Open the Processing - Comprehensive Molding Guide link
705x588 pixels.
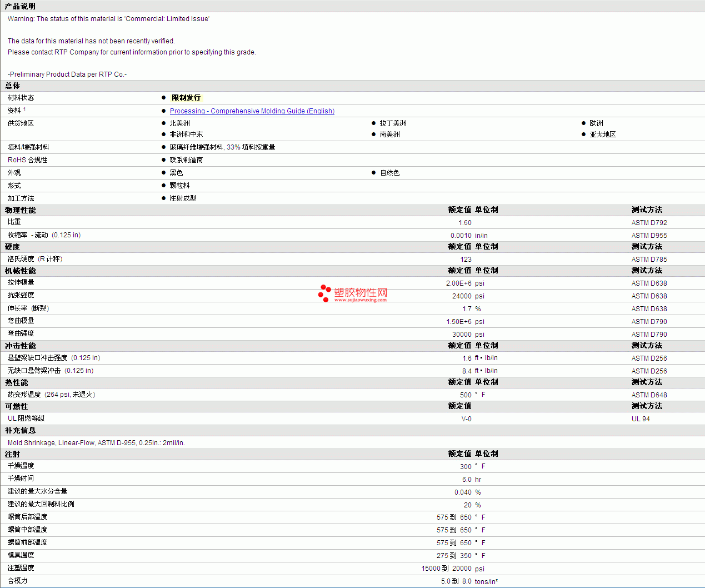[252, 111]
